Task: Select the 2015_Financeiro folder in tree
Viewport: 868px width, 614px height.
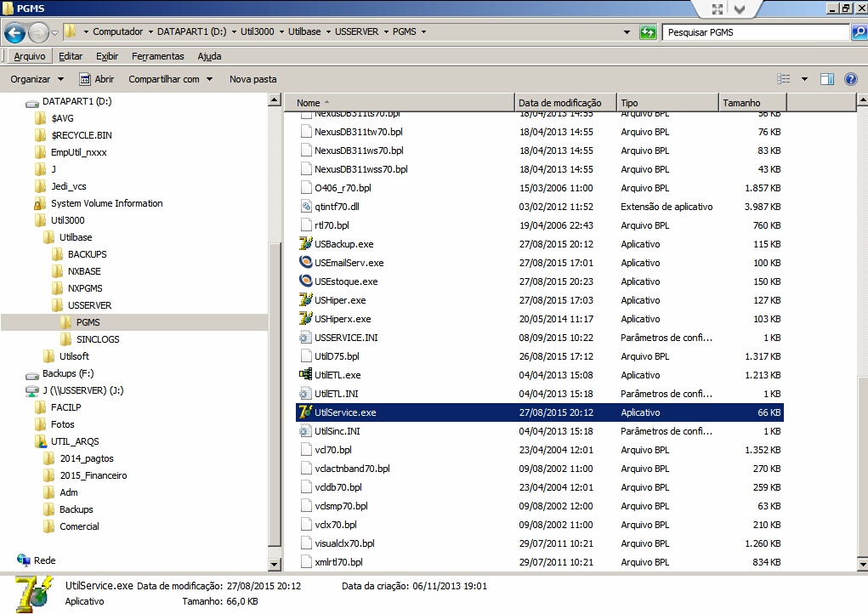Action: pos(94,475)
